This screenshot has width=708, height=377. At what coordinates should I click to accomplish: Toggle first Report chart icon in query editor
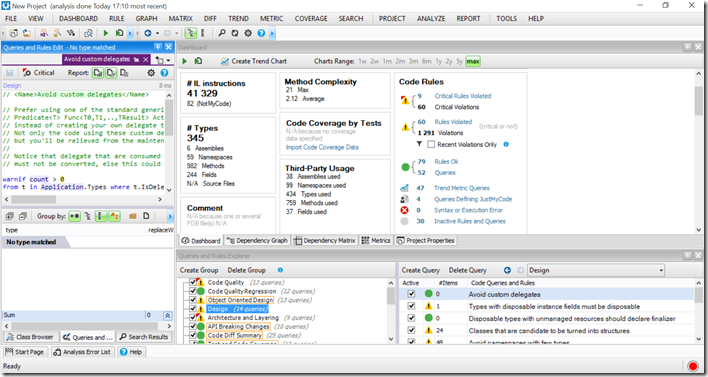point(98,73)
